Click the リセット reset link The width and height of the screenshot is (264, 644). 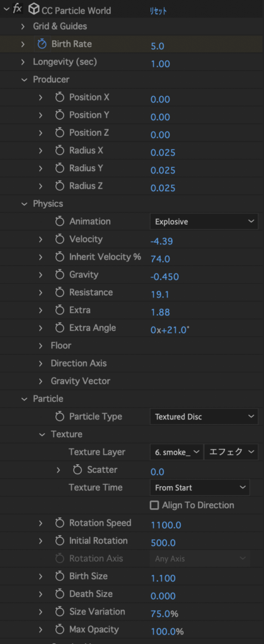158,11
